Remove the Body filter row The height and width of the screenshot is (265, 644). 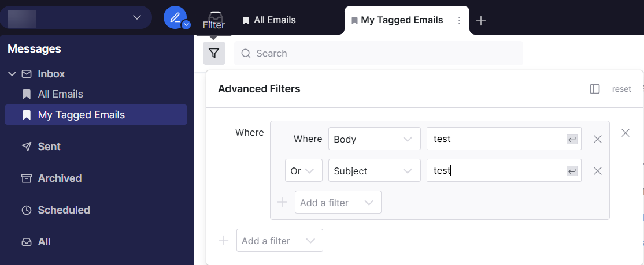coord(598,139)
